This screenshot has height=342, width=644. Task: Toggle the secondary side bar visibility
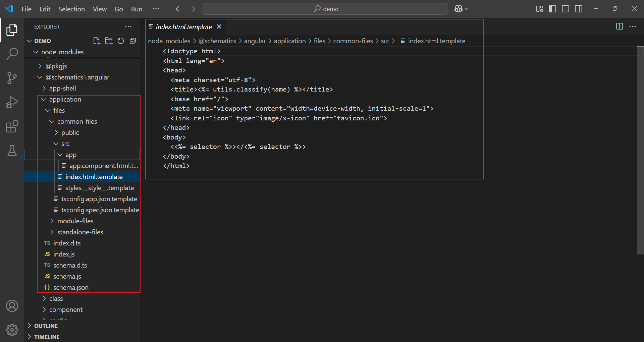point(579,9)
